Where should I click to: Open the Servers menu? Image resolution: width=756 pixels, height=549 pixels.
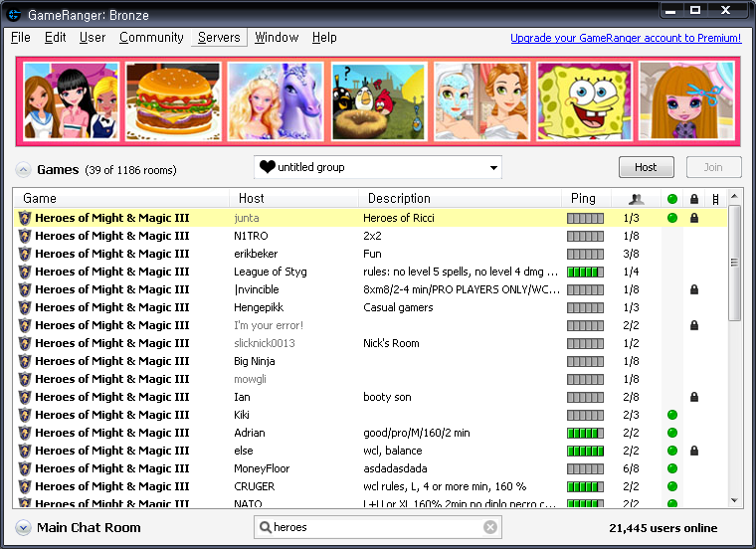coord(219,38)
